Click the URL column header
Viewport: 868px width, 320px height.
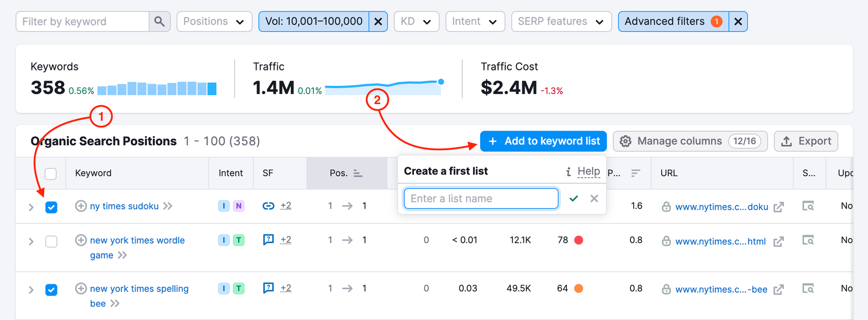(x=669, y=173)
